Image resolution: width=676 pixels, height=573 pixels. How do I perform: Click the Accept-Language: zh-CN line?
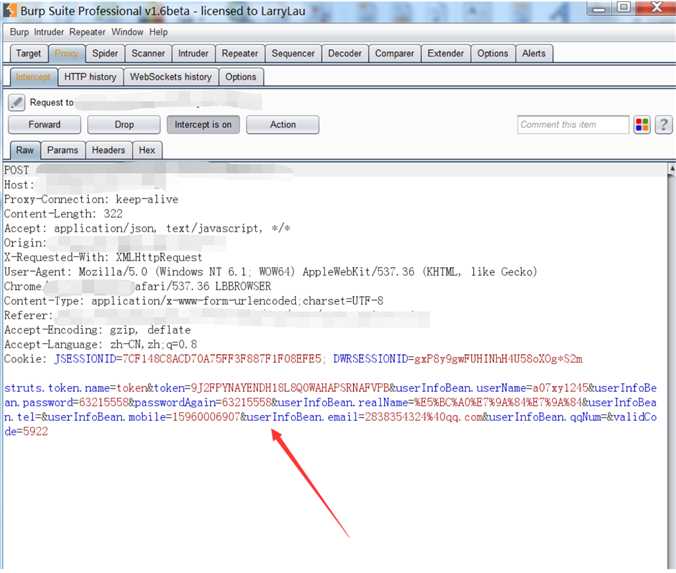tap(101, 344)
